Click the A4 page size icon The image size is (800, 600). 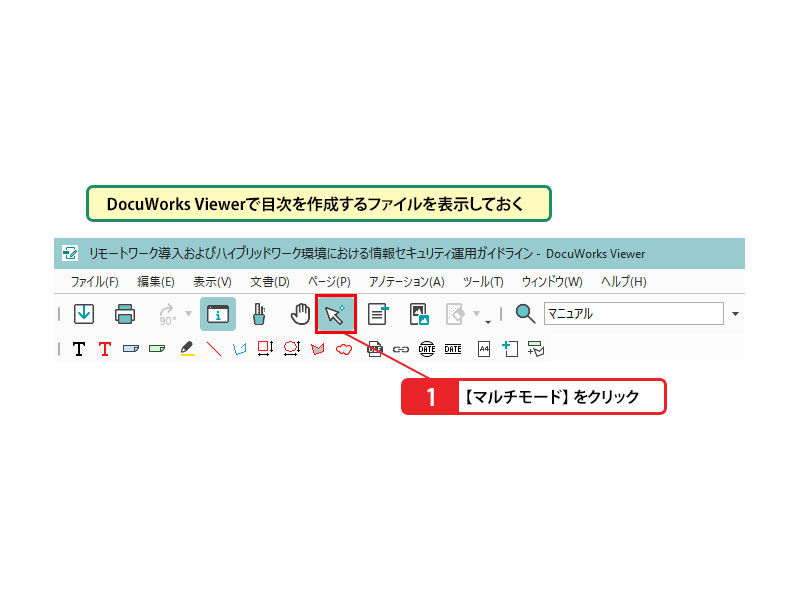pyautogui.click(x=484, y=349)
